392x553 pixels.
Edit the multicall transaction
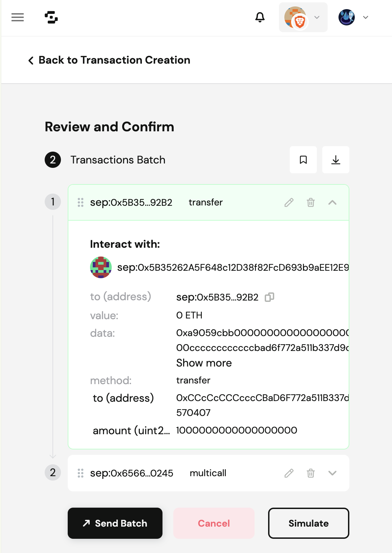(289, 473)
